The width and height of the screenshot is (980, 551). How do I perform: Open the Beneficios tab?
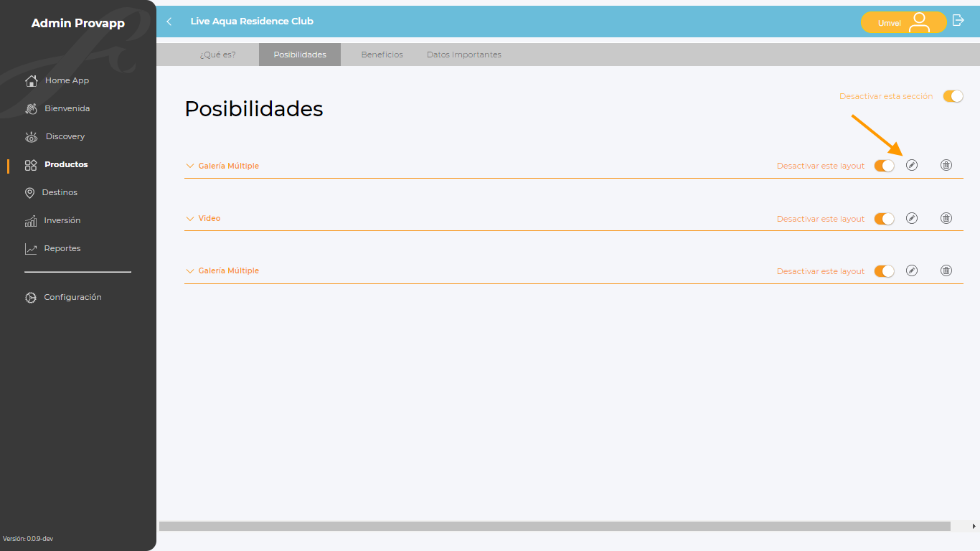(382, 55)
